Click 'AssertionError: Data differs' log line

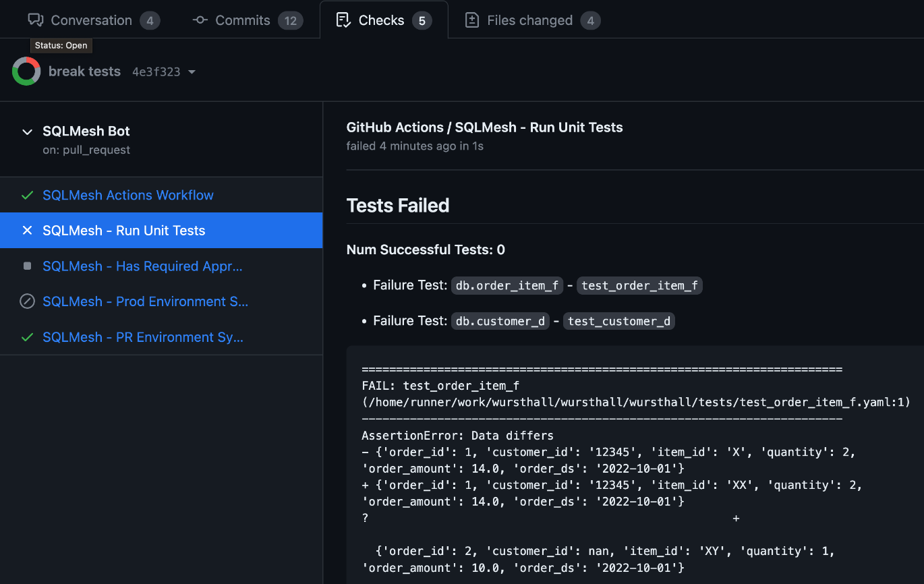point(457,436)
